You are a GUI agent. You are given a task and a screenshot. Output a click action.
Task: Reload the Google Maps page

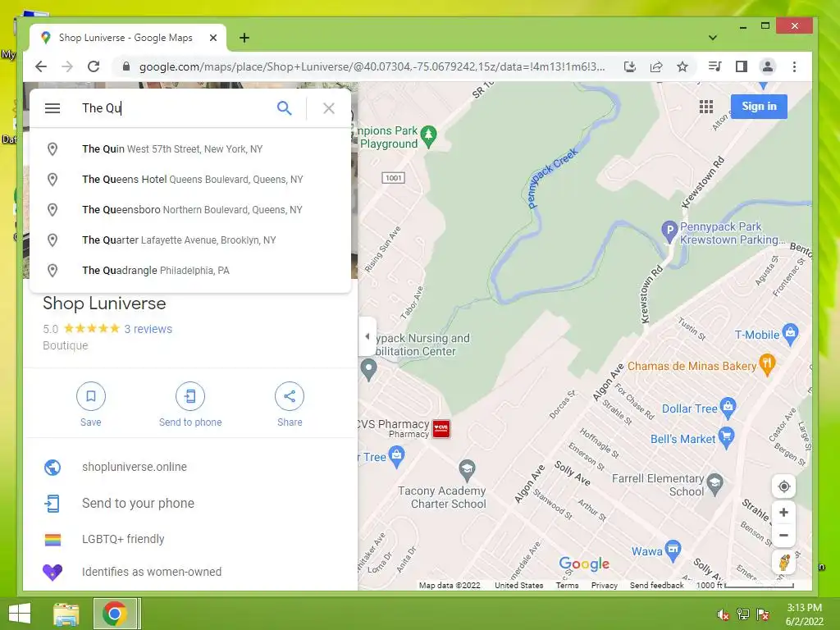(94, 66)
